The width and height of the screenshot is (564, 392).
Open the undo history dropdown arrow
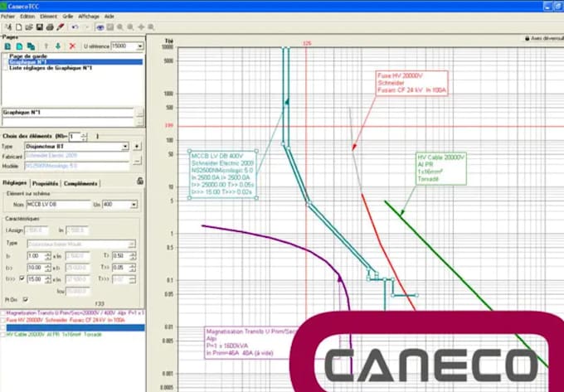[x=86, y=27]
